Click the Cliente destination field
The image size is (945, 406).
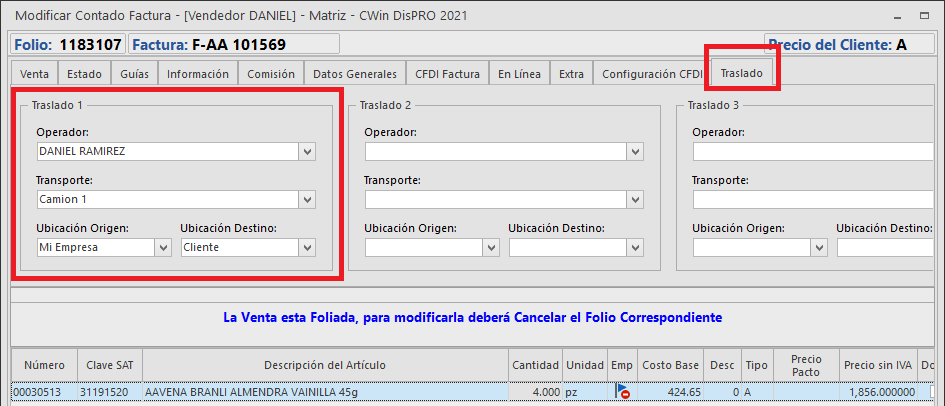click(x=240, y=247)
